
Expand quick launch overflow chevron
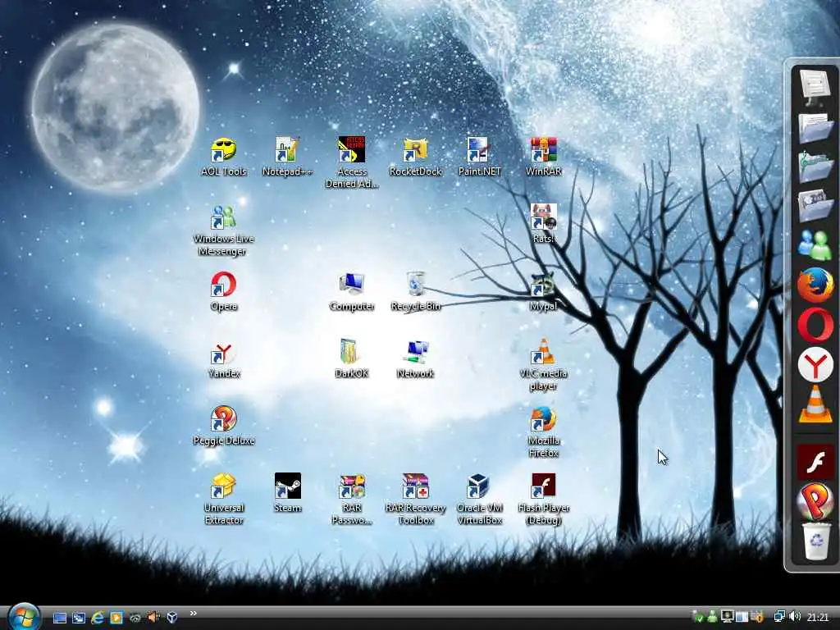(x=194, y=614)
